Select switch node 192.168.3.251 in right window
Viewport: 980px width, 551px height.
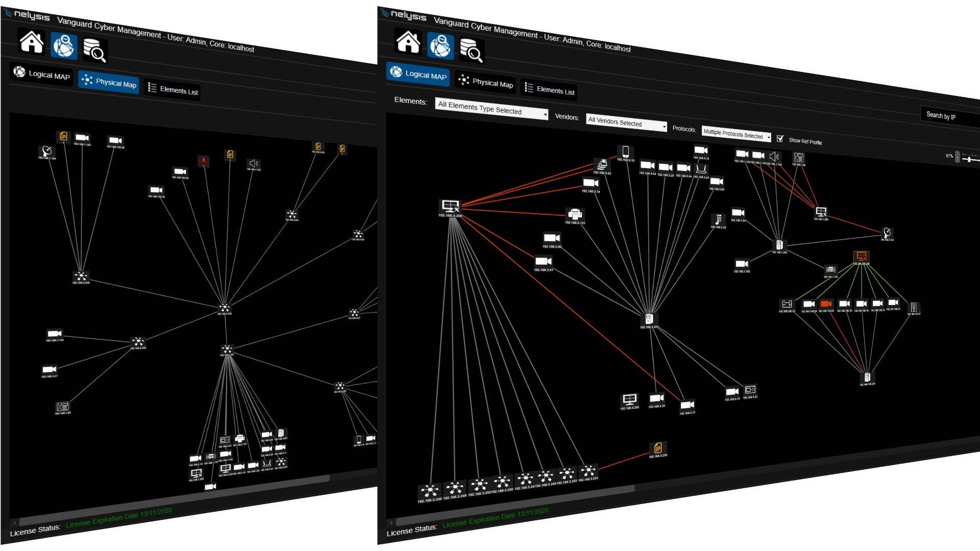point(588,472)
